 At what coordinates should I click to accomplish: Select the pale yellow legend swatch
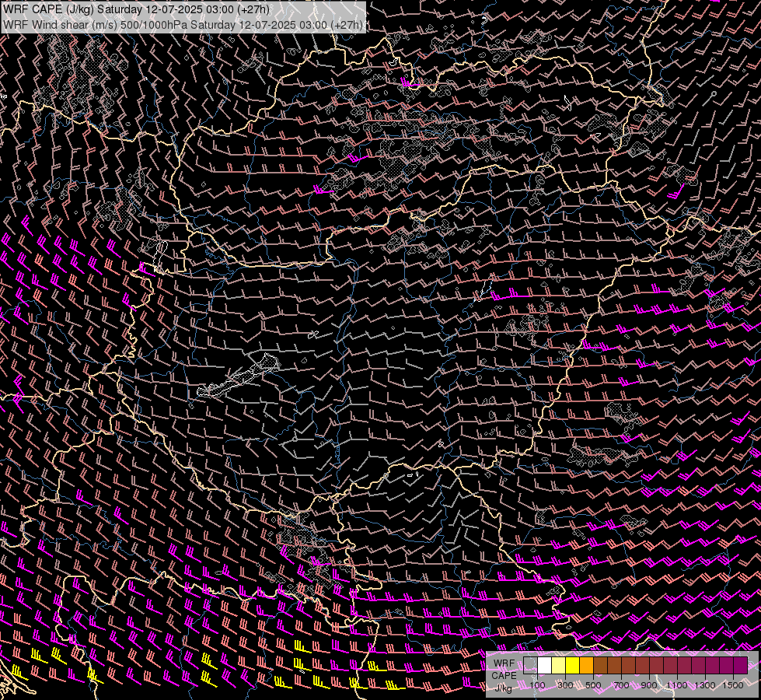point(558,665)
